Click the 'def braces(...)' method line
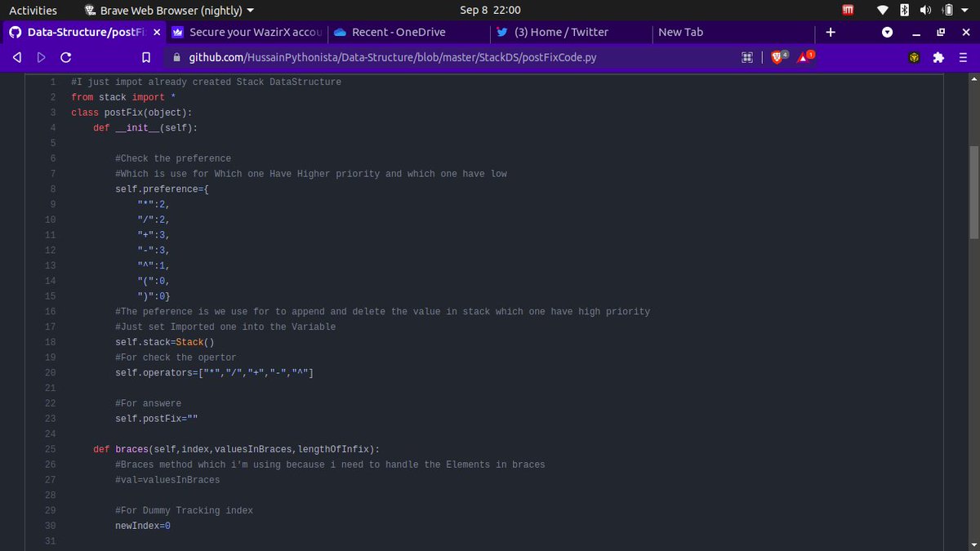Viewport: 980px width, 551px height. [x=237, y=449]
